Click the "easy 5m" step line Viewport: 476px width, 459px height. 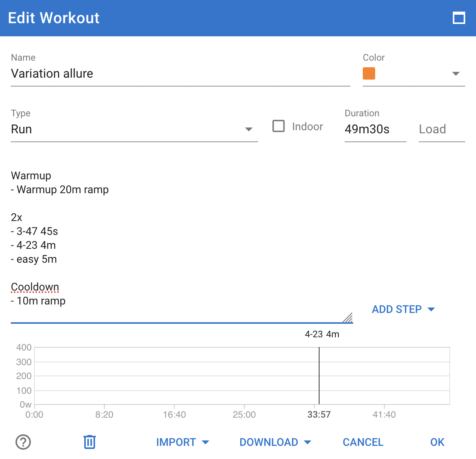pyautogui.click(x=37, y=259)
